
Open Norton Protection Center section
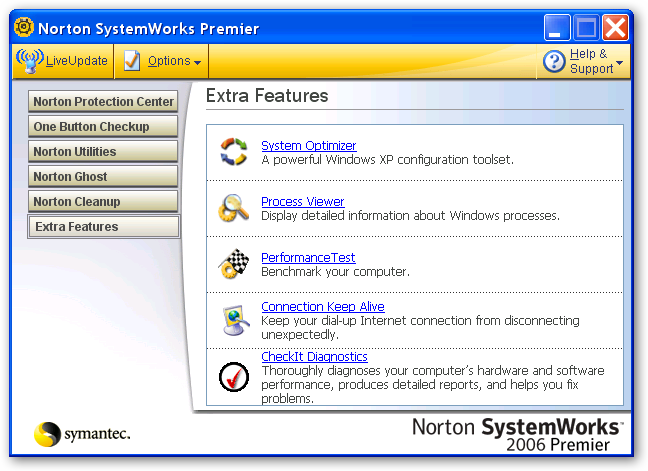tap(103, 101)
